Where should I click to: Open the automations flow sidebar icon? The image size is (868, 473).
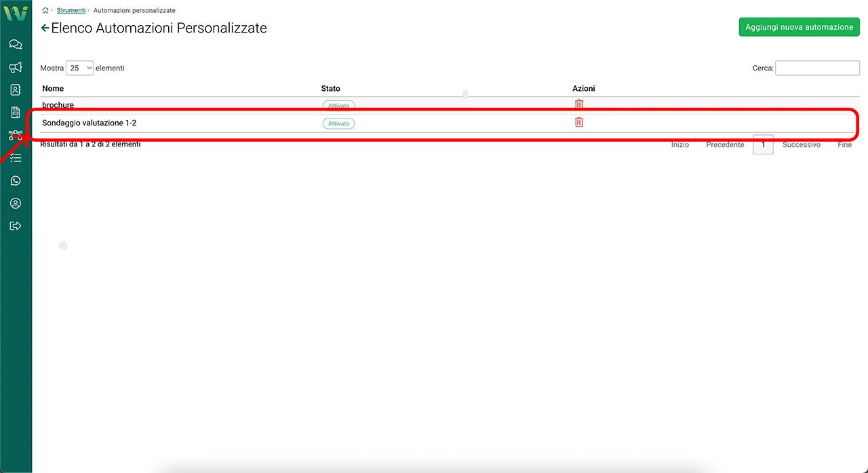pos(16,135)
